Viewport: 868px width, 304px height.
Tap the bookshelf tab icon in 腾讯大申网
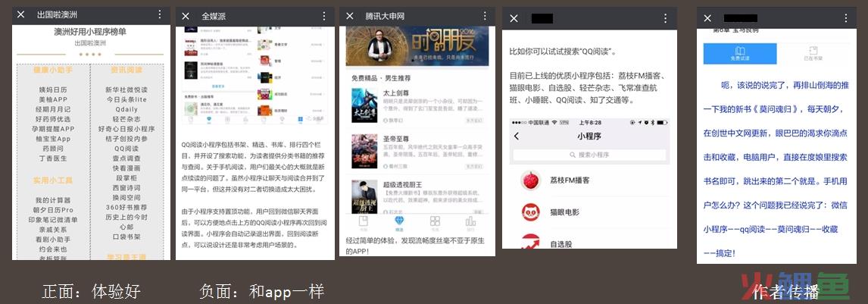(363, 223)
